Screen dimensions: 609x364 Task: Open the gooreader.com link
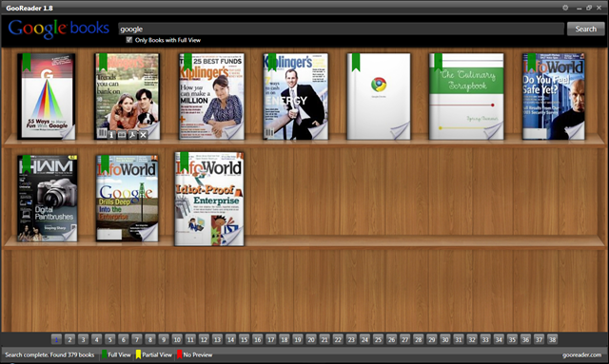tap(581, 354)
